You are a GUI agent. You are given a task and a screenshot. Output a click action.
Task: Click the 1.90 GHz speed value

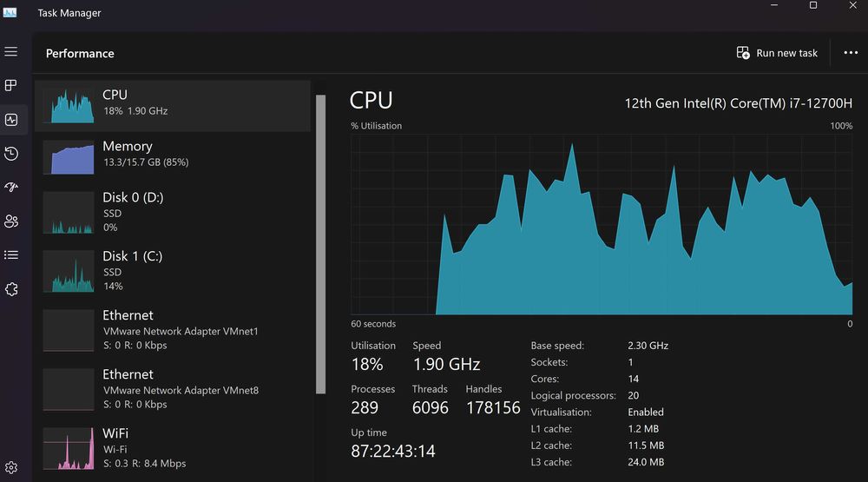[446, 364]
